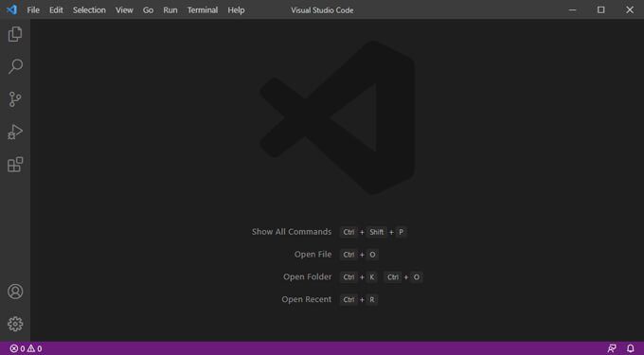Click the errors and warnings status indicator

(26, 348)
